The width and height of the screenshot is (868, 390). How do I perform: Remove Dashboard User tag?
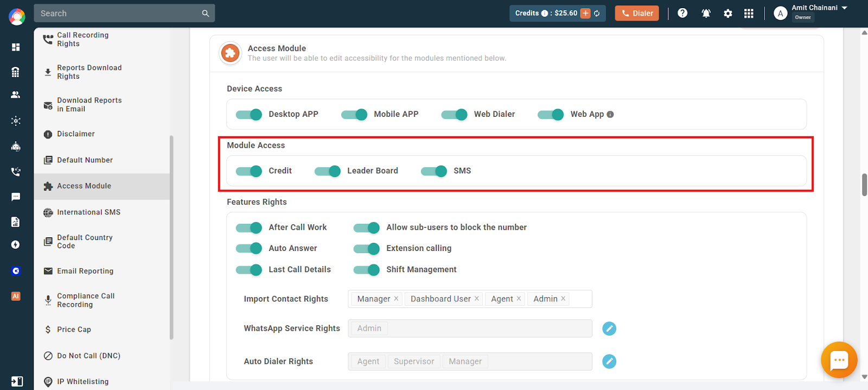477,299
